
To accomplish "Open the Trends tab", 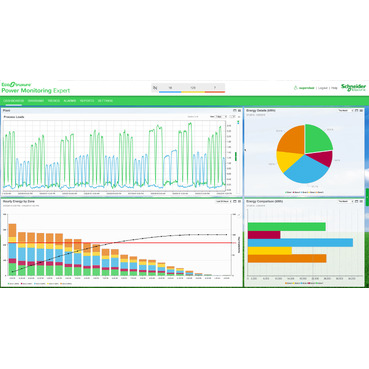I will click(x=54, y=101).
